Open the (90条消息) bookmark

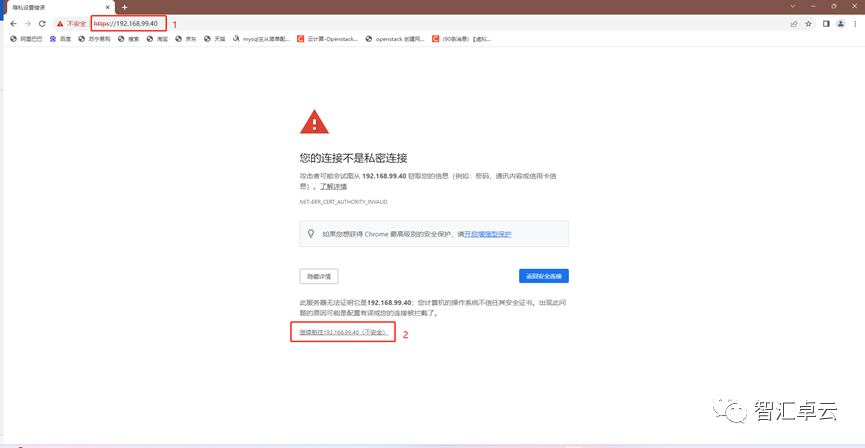[462, 39]
